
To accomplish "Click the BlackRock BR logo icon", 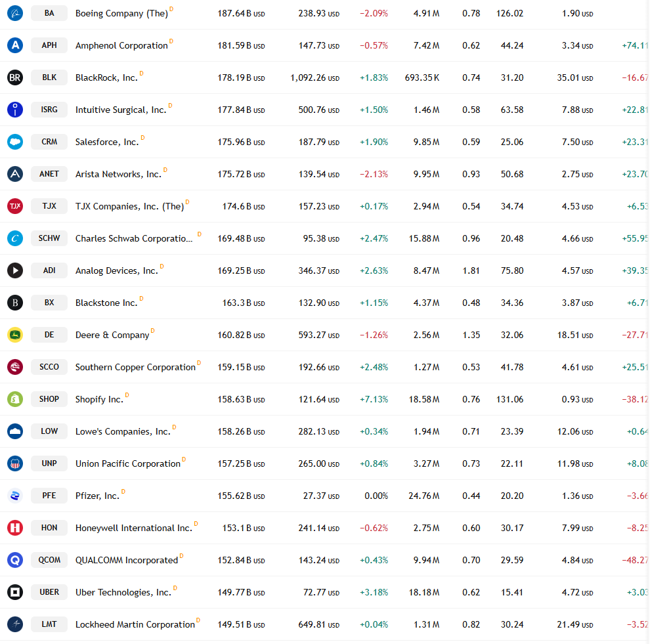I will pyautogui.click(x=15, y=77).
